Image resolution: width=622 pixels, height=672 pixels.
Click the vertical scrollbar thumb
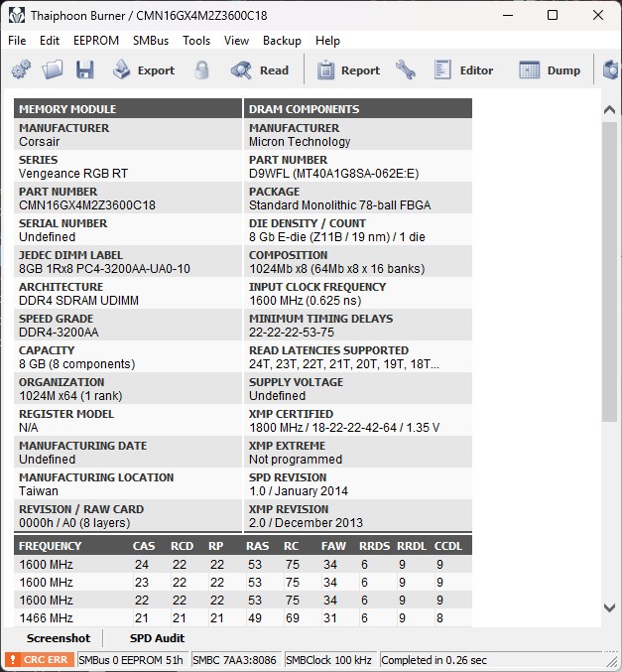(609, 272)
